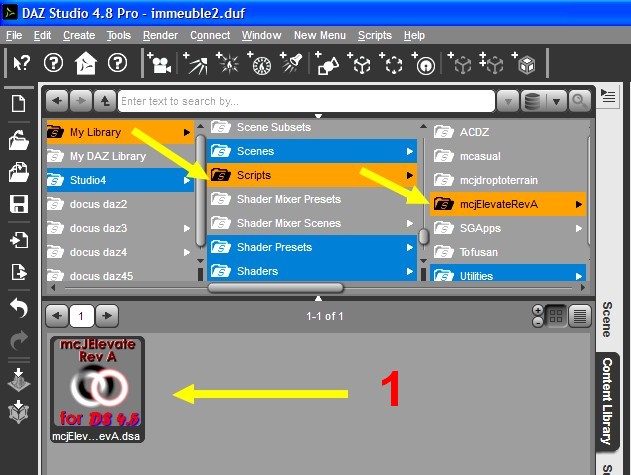The height and width of the screenshot is (475, 631).
Task: Open the Create menu
Action: pos(79,35)
